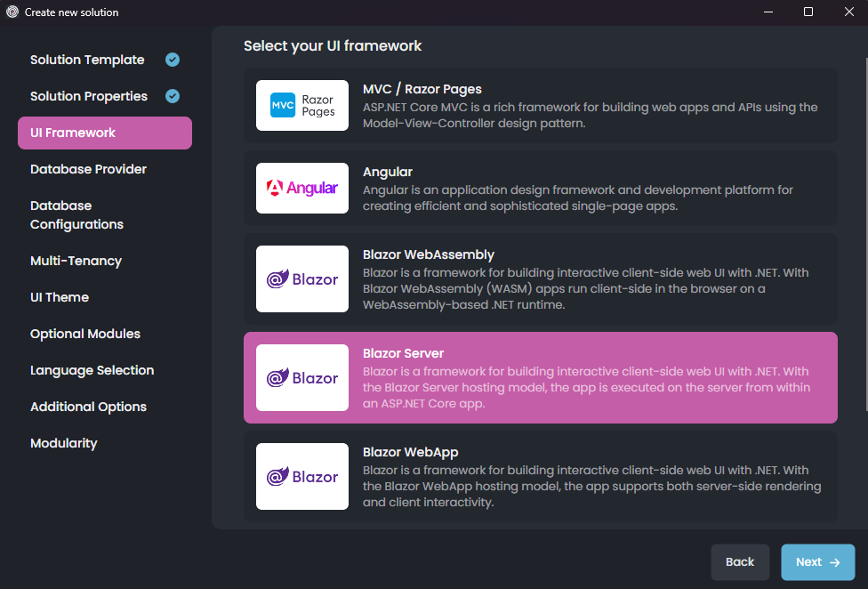The height and width of the screenshot is (589, 868).
Task: Switch to the Database Provider step
Action: (x=88, y=169)
